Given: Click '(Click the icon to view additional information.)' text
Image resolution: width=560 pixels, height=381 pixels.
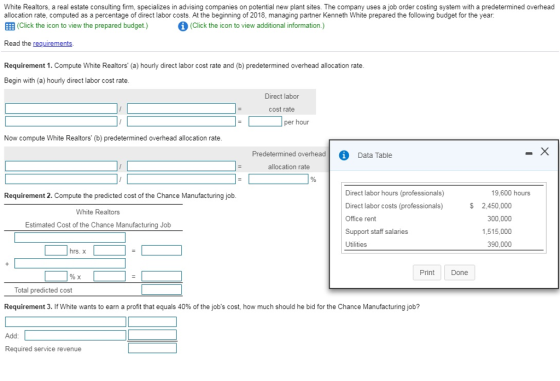Looking at the screenshot, I should click(x=257, y=26).
